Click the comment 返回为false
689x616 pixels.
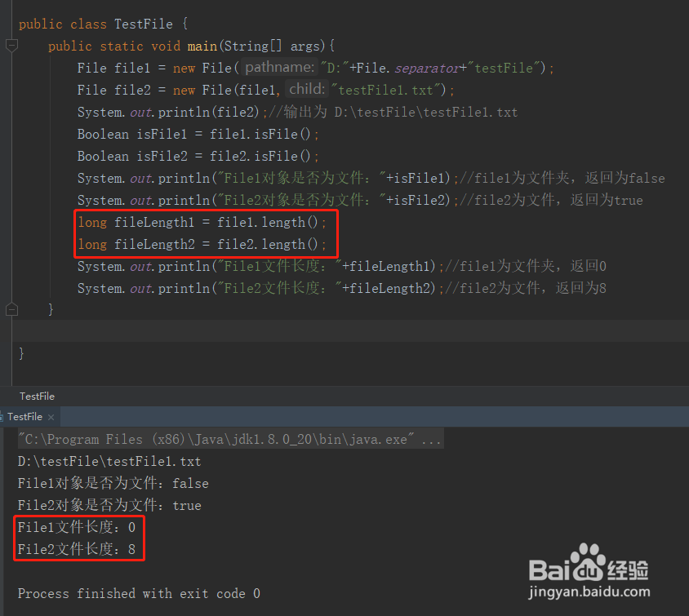click(x=625, y=178)
